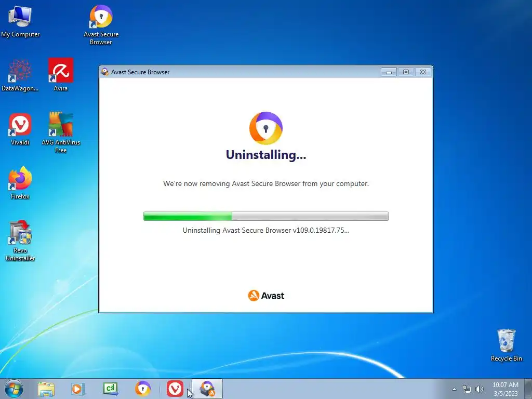
Task: Click the Avast Secure Browser title bar icon
Action: tap(105, 72)
